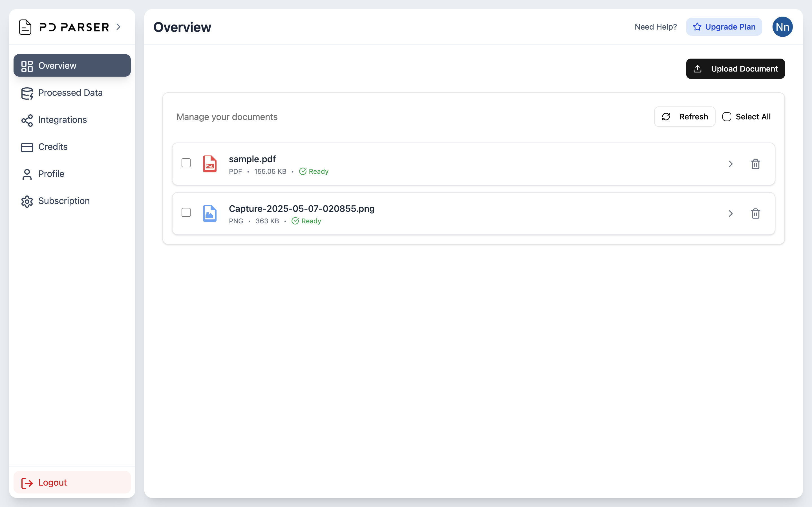Image resolution: width=812 pixels, height=507 pixels.
Task: Go to the Credits menu item
Action: [53, 147]
